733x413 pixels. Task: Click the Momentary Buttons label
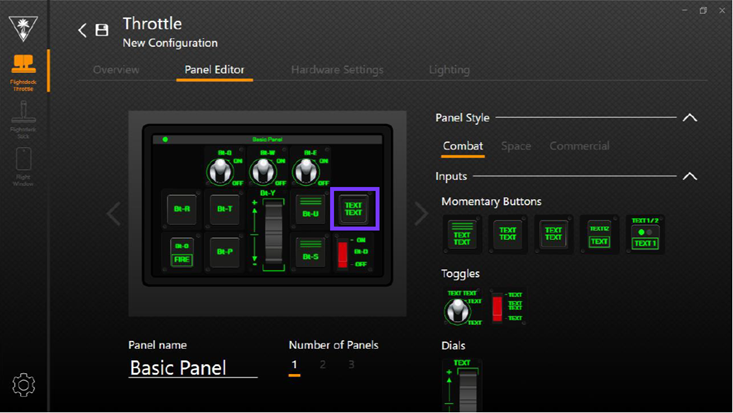(x=491, y=202)
